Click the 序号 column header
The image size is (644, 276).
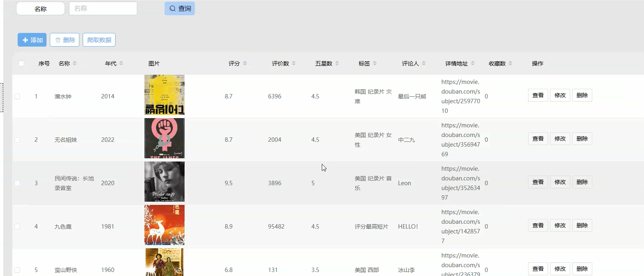tap(44, 63)
